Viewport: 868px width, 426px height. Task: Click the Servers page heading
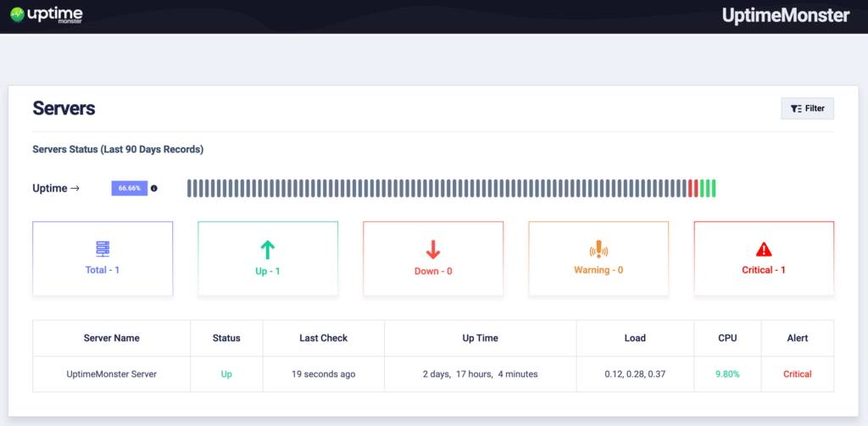(64, 108)
